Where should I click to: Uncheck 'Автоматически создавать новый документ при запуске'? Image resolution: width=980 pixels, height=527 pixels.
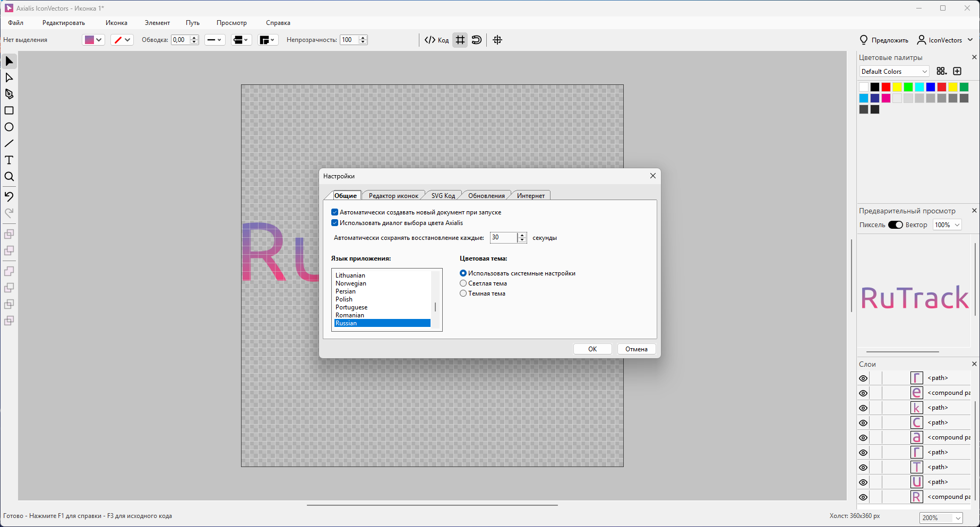[334, 212]
